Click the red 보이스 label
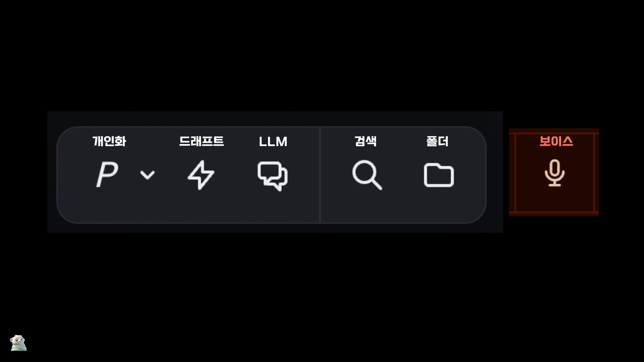 point(556,141)
